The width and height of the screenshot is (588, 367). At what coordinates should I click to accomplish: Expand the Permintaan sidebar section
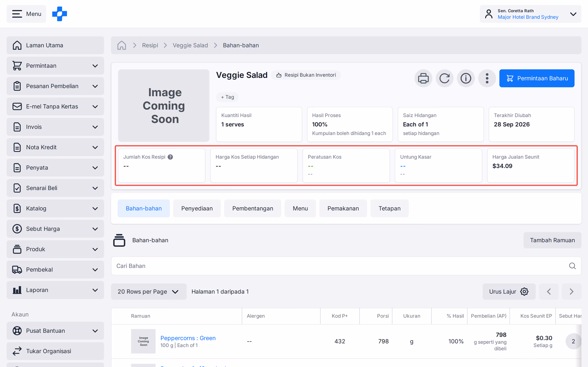[x=55, y=65]
